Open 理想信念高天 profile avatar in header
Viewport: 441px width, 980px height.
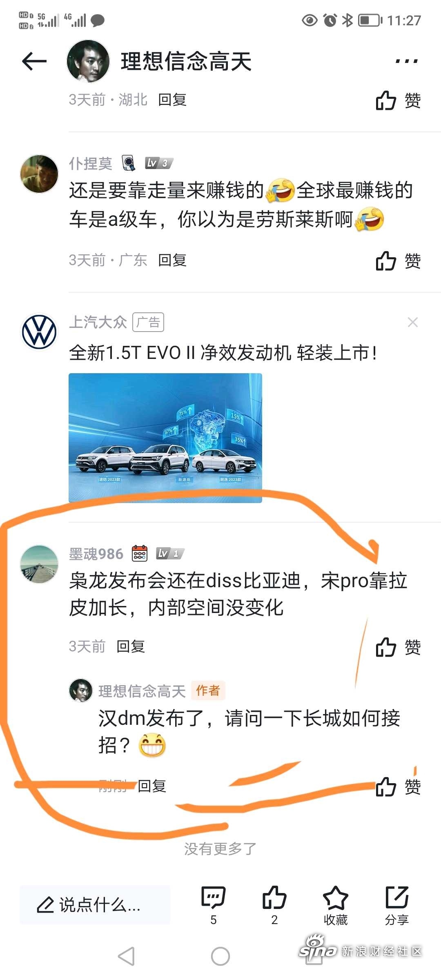click(x=88, y=61)
